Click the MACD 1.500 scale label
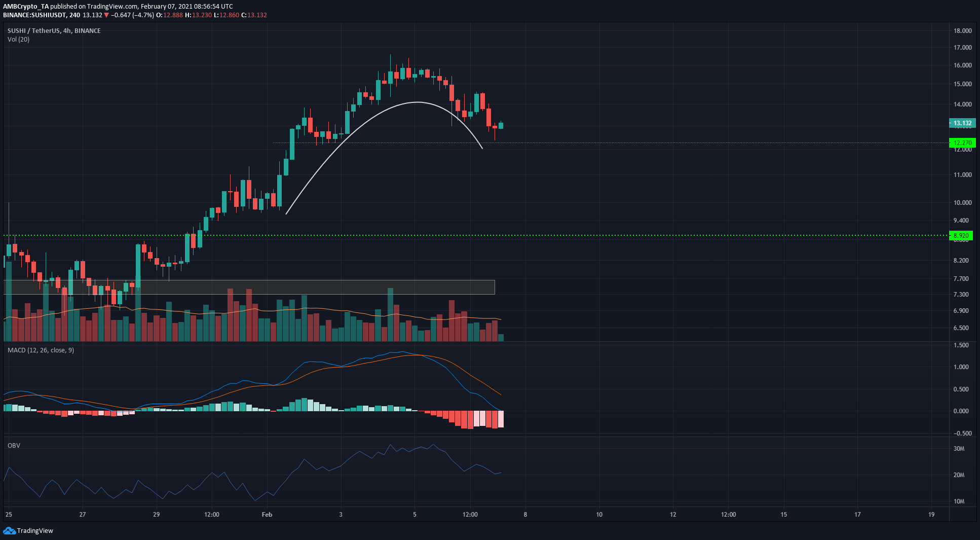Screen dimensions: 980x540 [961, 345]
